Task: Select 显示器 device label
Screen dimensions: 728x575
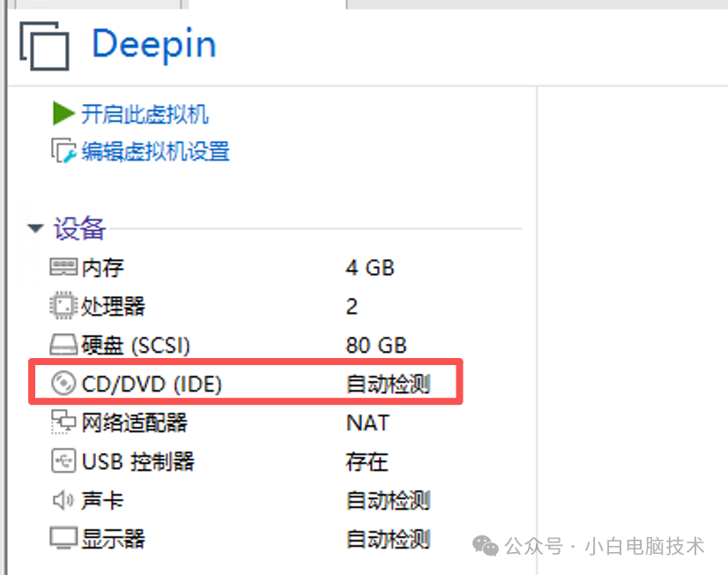Action: tap(113, 539)
